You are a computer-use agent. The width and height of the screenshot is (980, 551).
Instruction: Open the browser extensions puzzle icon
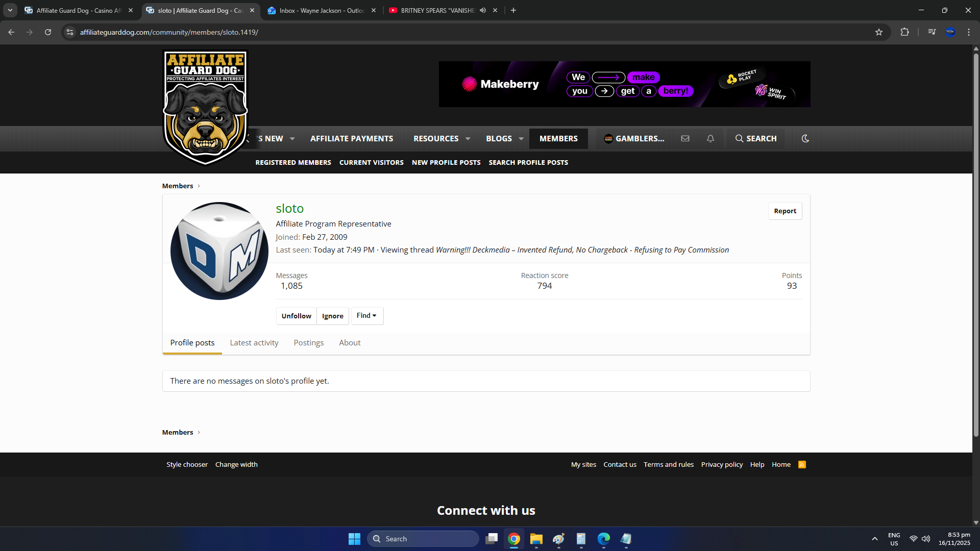point(904,32)
